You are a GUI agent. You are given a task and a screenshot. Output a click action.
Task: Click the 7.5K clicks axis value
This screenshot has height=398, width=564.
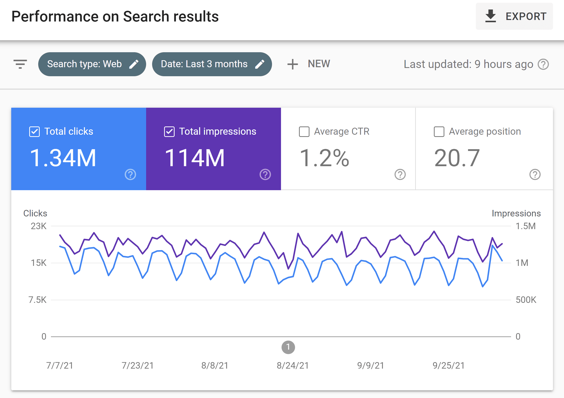coord(37,300)
